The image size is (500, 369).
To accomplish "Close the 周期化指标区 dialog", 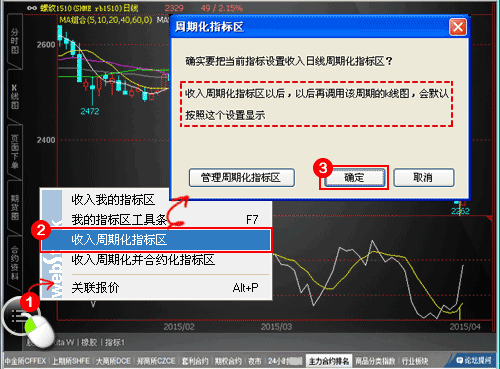I will (x=458, y=27).
